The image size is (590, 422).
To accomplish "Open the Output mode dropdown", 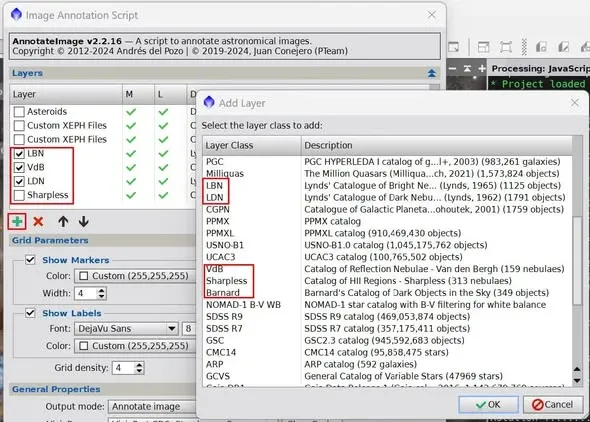I will pos(152,407).
